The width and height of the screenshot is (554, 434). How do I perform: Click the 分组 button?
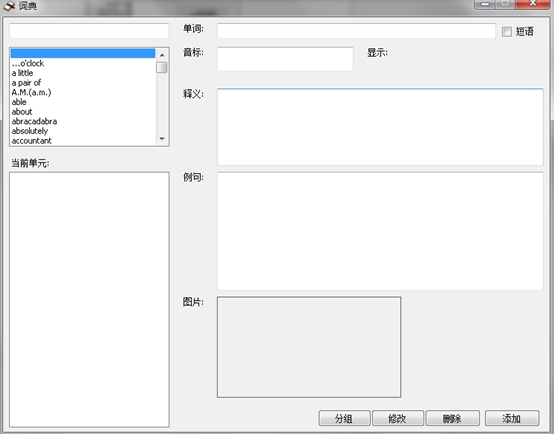click(x=344, y=418)
